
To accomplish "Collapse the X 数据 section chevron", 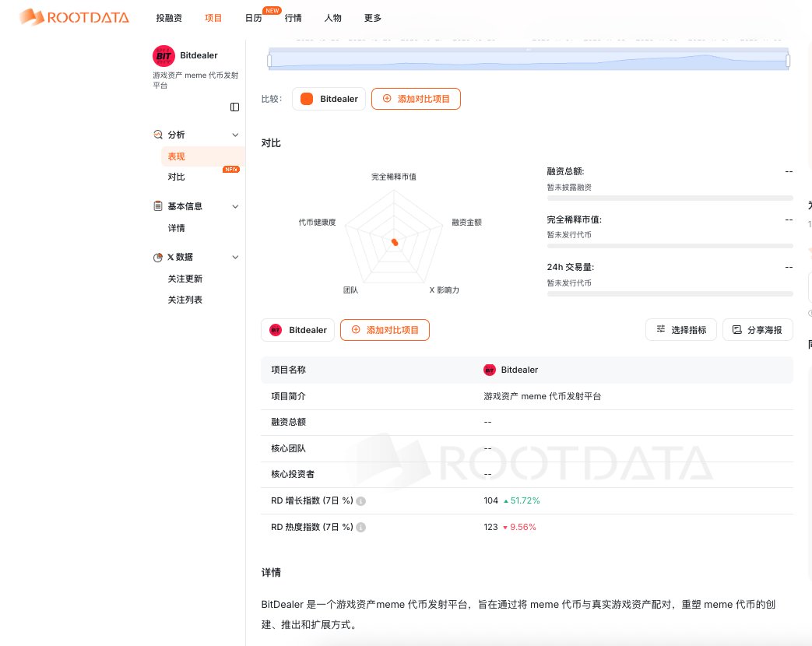I will tap(235, 257).
